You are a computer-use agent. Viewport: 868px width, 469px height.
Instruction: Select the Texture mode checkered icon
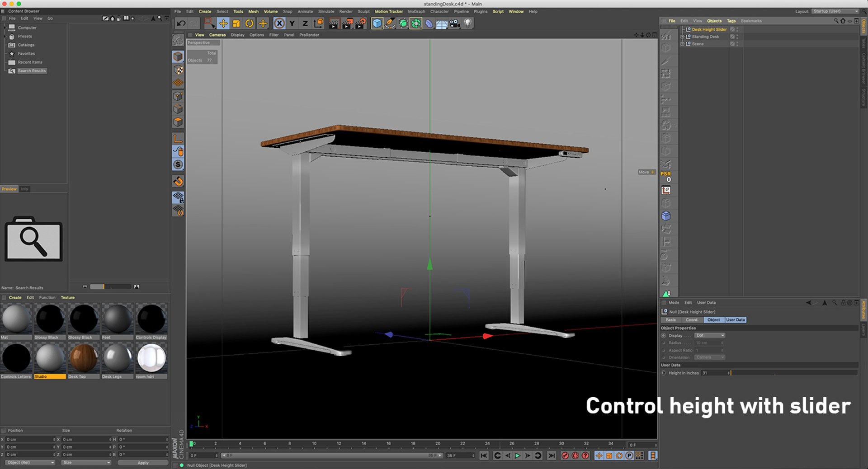coord(178,70)
